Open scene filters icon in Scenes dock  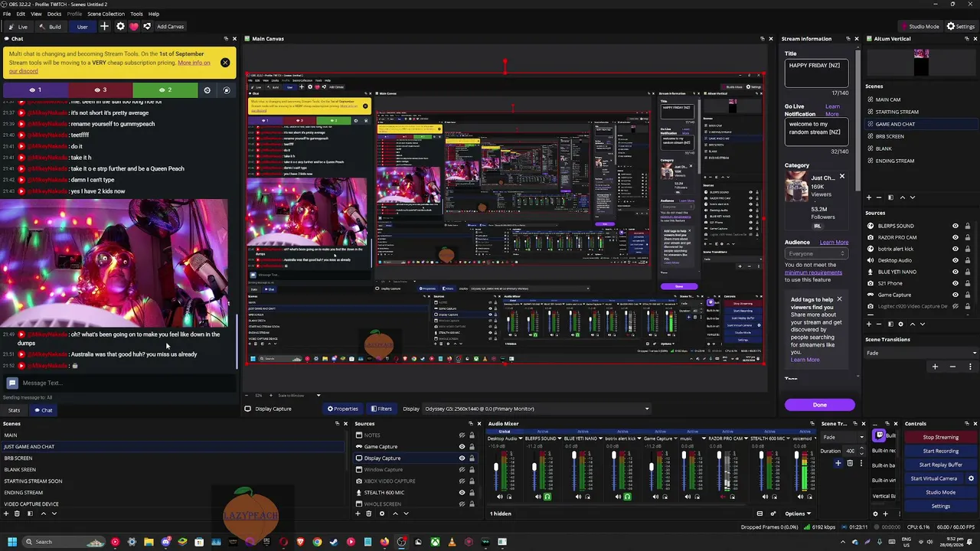[x=30, y=514]
